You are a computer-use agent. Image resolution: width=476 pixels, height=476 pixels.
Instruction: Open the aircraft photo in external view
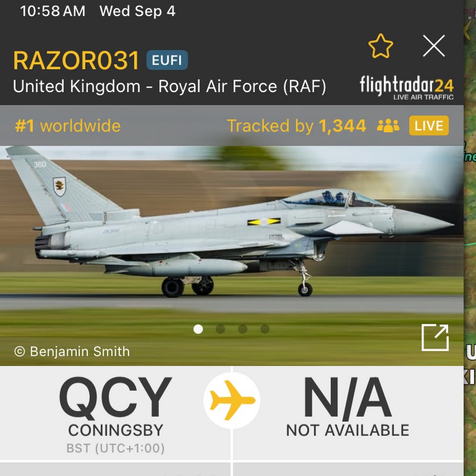[x=435, y=337]
